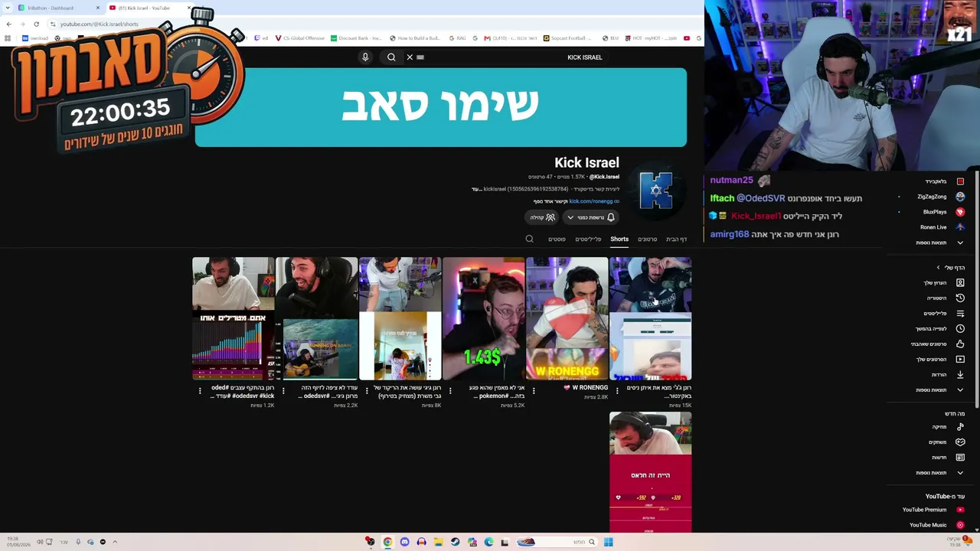Open the Gaming (משחקים) icon in sidebar

[960, 442]
